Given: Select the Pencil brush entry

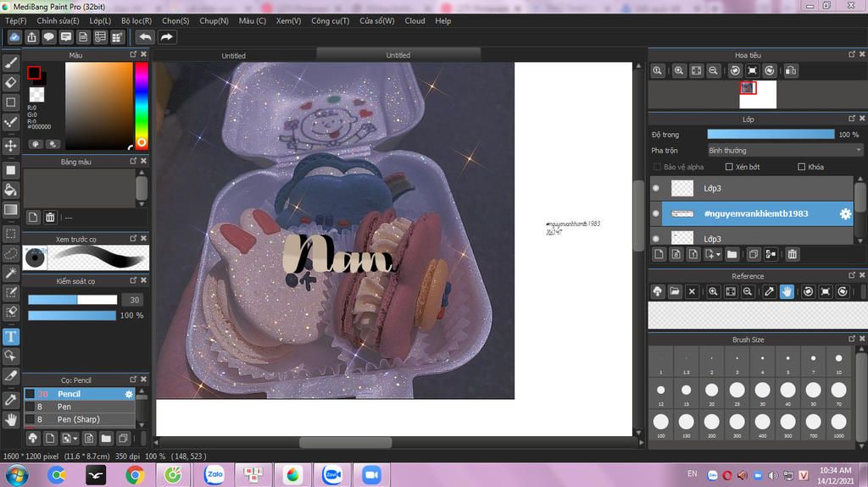Looking at the screenshot, I should pyautogui.click(x=80, y=394).
